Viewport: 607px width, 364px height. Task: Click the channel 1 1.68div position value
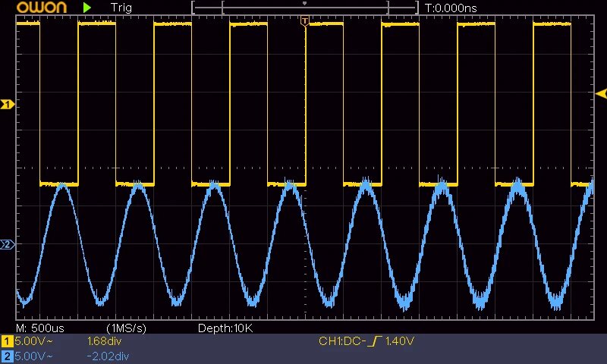(x=104, y=341)
